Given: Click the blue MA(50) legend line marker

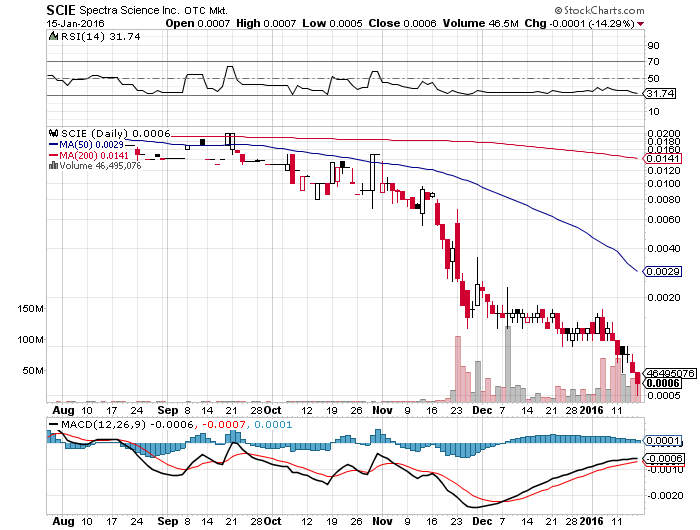Looking at the screenshot, I should (53, 145).
